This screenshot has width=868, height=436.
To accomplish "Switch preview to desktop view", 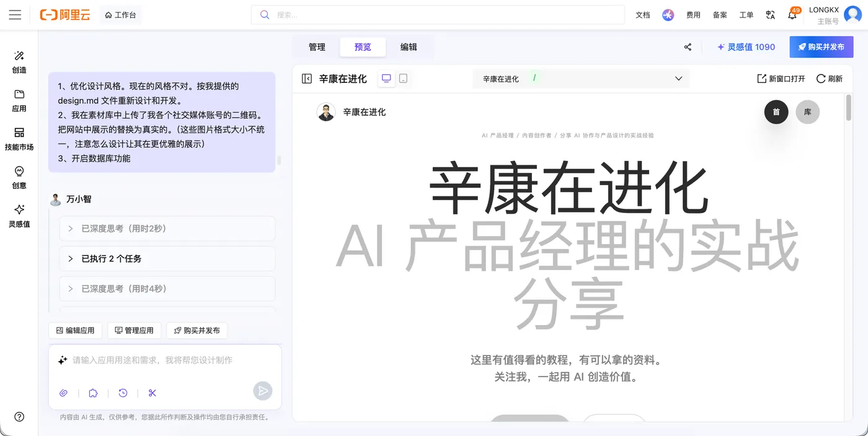I will [386, 79].
